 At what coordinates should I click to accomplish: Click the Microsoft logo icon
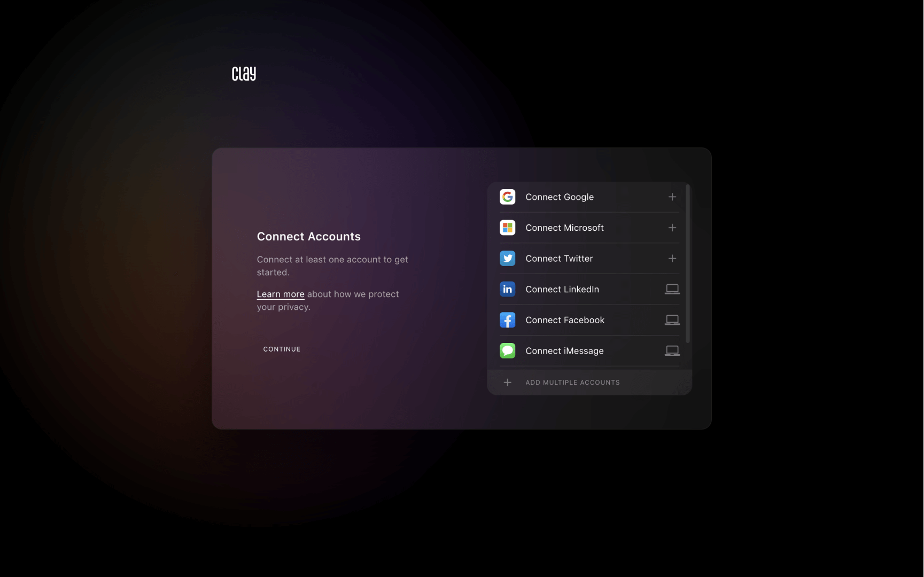point(507,228)
